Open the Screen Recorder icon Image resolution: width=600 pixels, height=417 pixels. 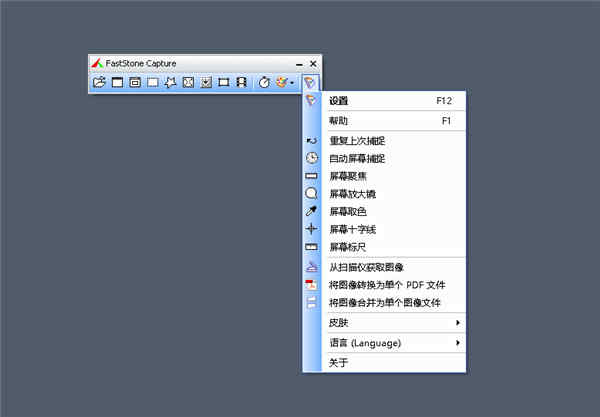point(241,82)
